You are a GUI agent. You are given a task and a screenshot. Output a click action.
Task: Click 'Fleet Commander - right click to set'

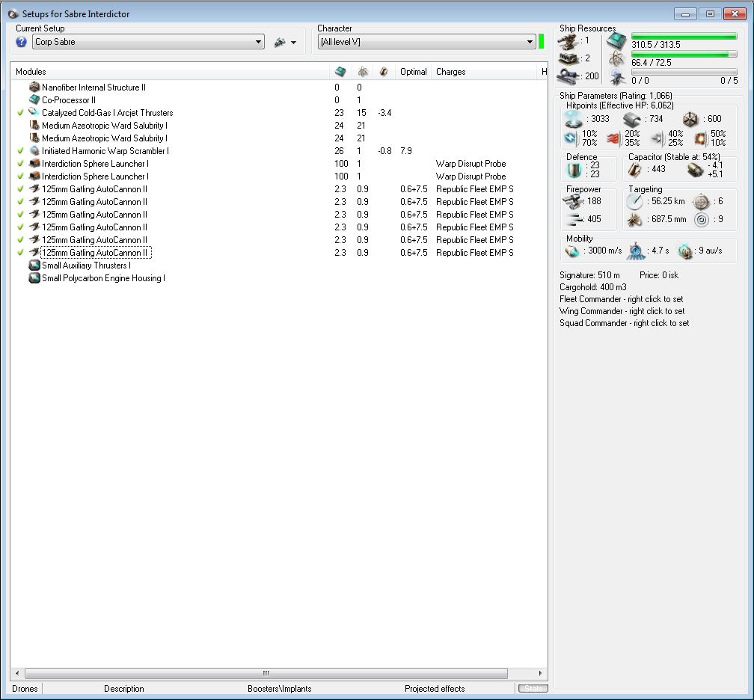pyautogui.click(x=621, y=299)
